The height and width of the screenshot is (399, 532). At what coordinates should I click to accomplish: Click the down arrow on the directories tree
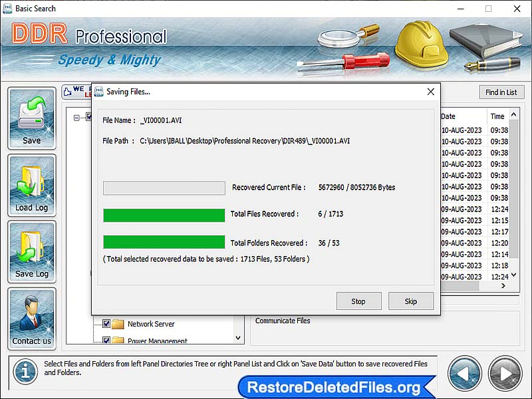tap(237, 338)
